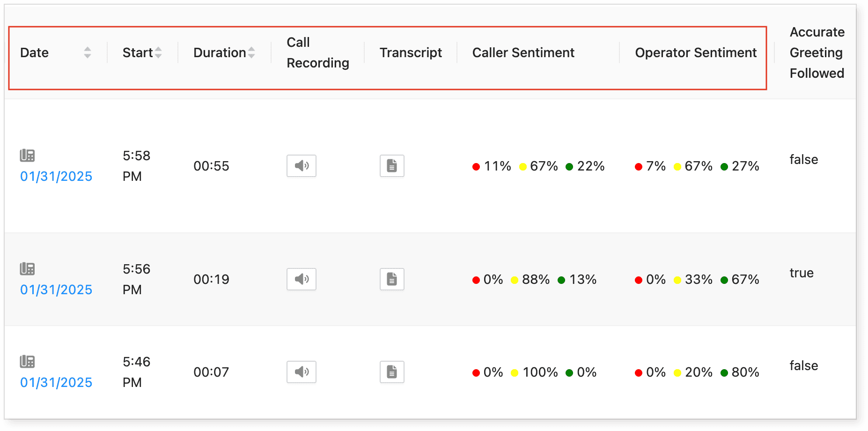The image size is (868, 431).
Task: Play call recording for 5:46 PM call
Action: click(301, 372)
